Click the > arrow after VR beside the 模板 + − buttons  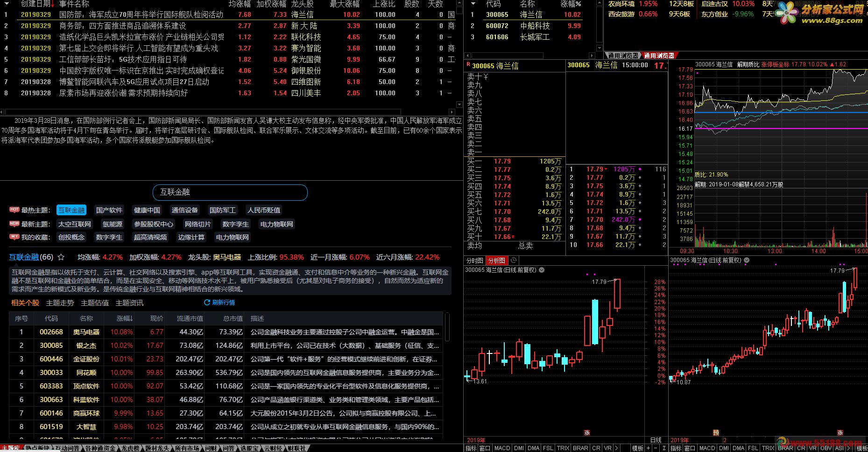click(x=616, y=448)
